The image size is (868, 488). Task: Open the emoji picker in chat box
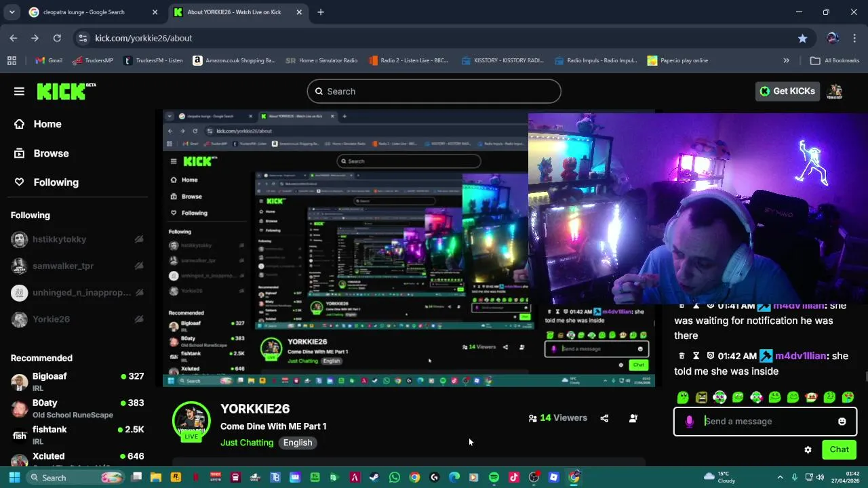tap(842, 422)
